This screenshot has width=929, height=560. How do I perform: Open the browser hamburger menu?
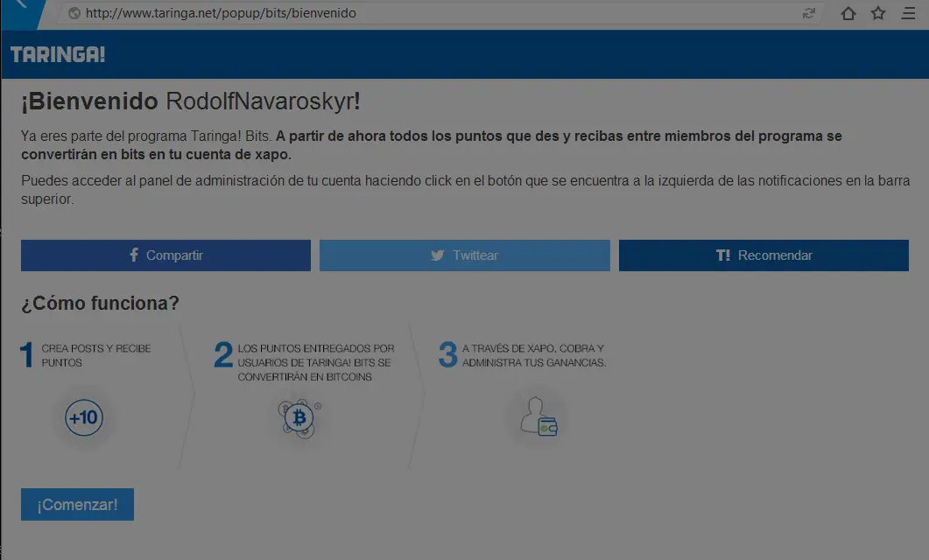click(908, 13)
